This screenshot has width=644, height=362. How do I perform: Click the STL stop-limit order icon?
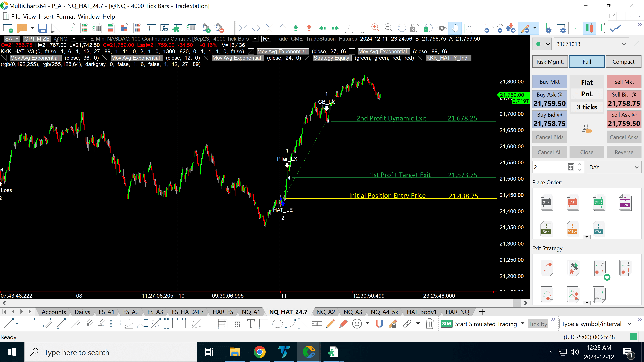click(x=599, y=202)
